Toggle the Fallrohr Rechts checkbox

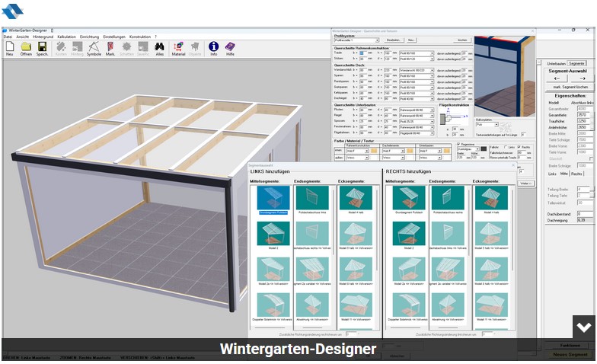point(519,147)
